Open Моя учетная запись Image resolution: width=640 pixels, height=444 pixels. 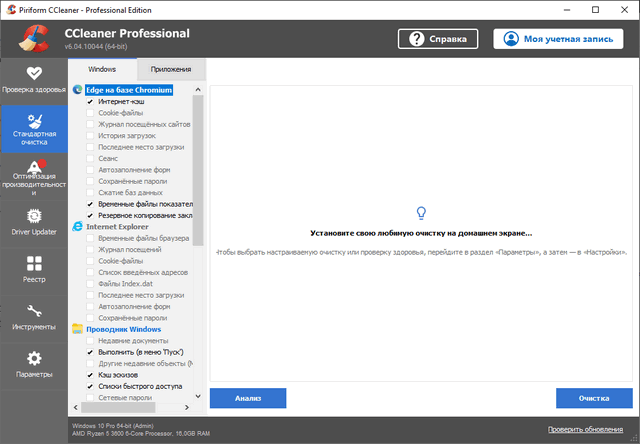click(x=558, y=39)
